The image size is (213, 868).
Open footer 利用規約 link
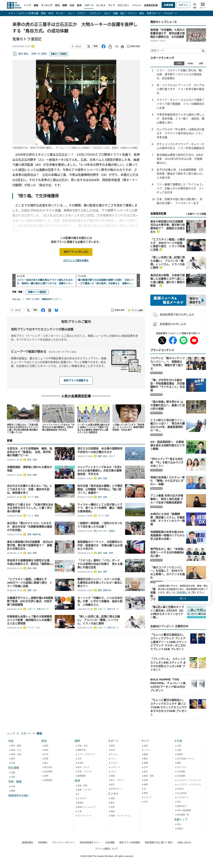point(42,842)
